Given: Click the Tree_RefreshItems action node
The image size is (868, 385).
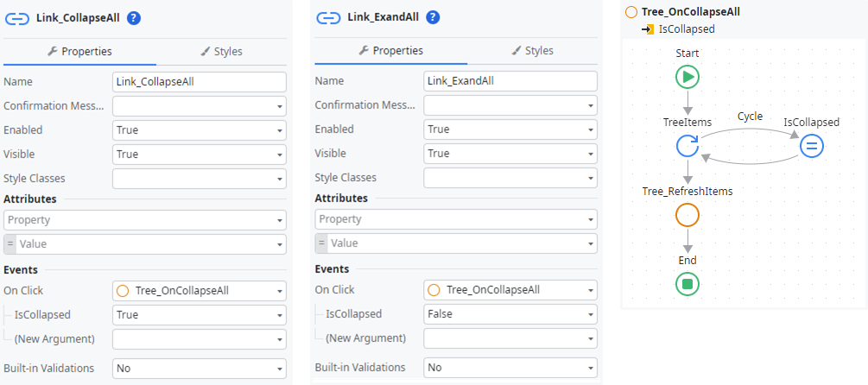Looking at the screenshot, I should pyautogui.click(x=687, y=214).
